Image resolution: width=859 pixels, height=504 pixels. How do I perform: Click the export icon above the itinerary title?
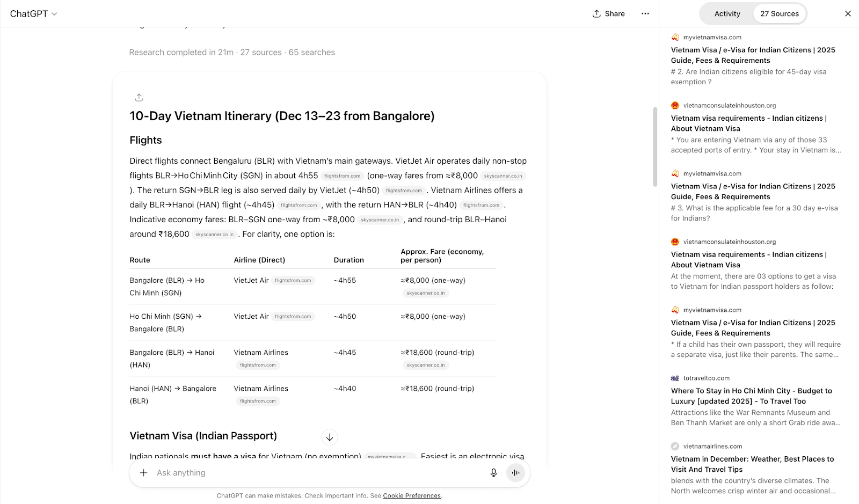[139, 97]
